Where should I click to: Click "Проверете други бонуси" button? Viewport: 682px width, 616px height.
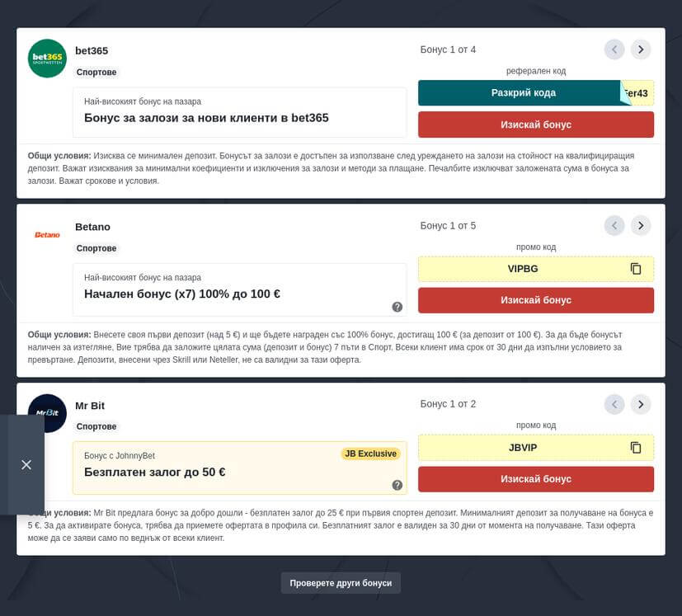coord(341,583)
